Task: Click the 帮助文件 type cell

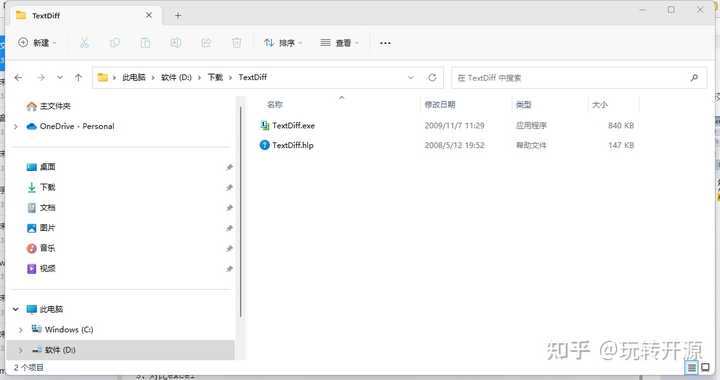Action: point(531,145)
